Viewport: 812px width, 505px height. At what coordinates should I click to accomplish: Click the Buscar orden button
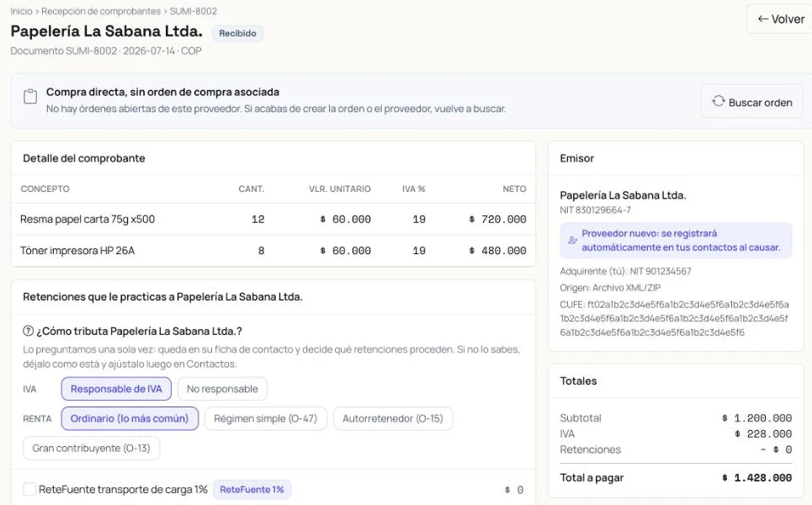tap(751, 102)
